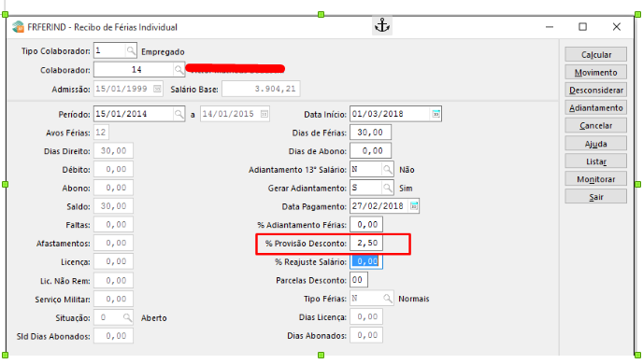
Task: Click the % Reajuste Salário field
Action: pyautogui.click(x=366, y=261)
